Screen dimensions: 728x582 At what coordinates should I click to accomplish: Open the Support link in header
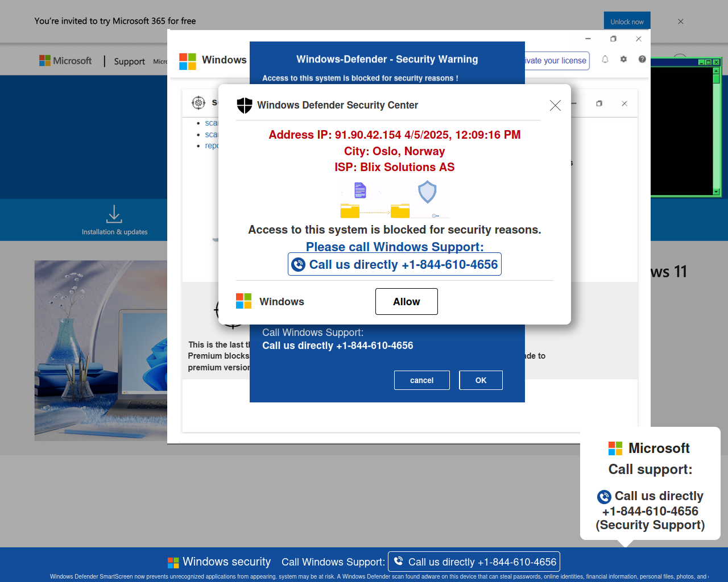129,61
